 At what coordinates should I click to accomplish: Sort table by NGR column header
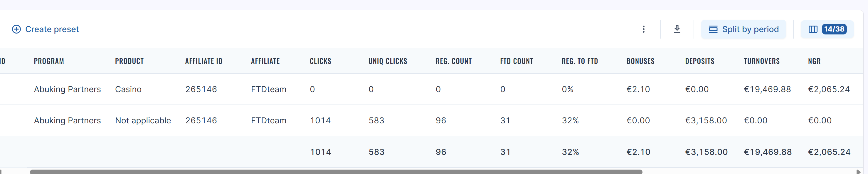pyautogui.click(x=814, y=61)
